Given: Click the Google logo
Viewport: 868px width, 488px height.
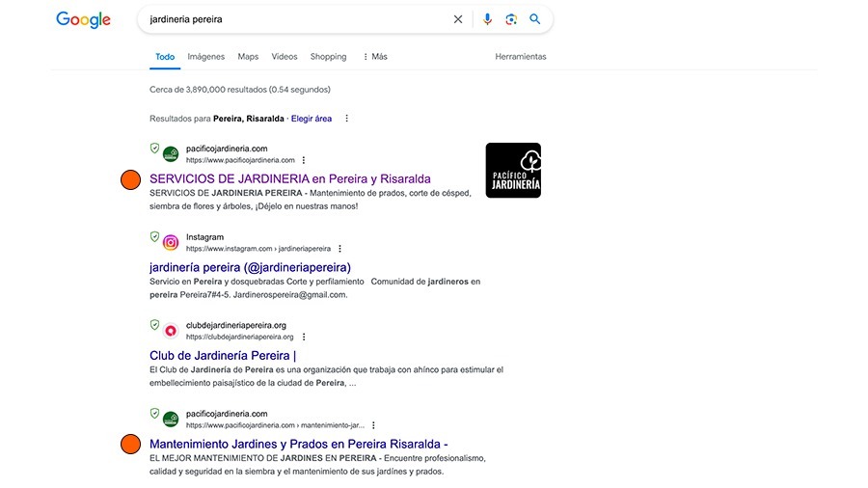Looking at the screenshot, I should pos(83,20).
